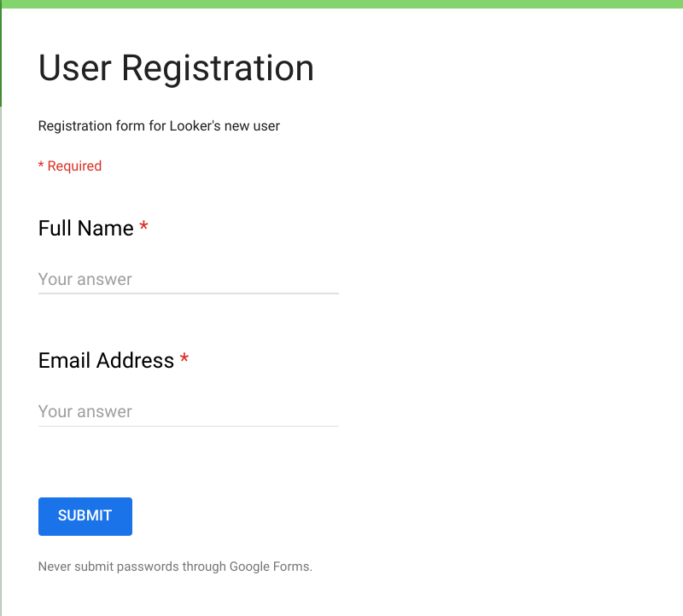Click the red "* Required" notice
This screenshot has height=616, width=683.
70,166
